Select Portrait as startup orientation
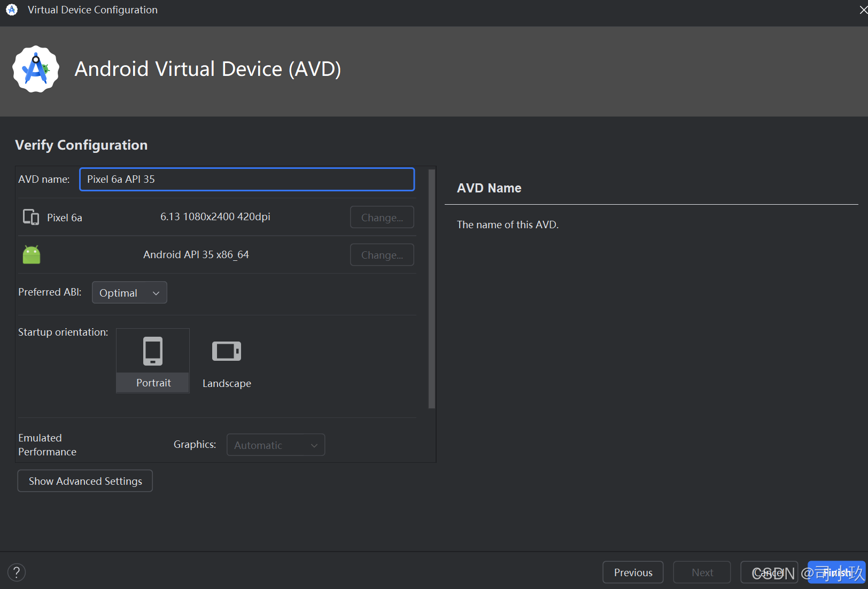 [152, 361]
